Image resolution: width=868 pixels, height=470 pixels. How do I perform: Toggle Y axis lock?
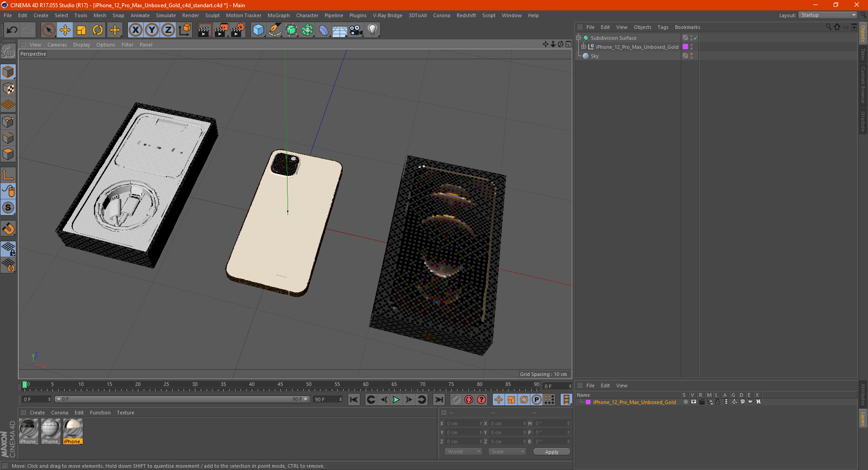[152, 30]
